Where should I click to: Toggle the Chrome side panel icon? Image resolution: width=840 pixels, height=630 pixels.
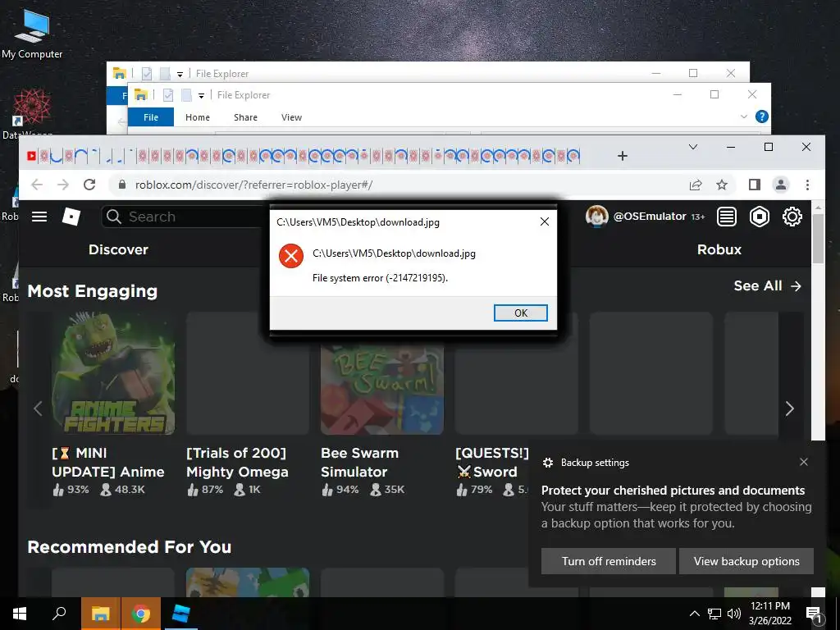point(755,185)
